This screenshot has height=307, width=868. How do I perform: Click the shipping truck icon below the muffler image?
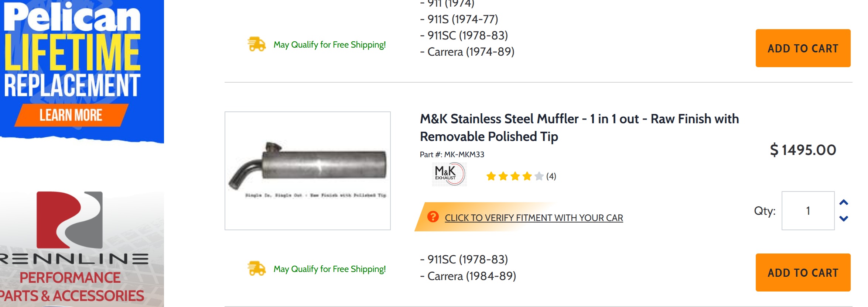click(x=257, y=269)
